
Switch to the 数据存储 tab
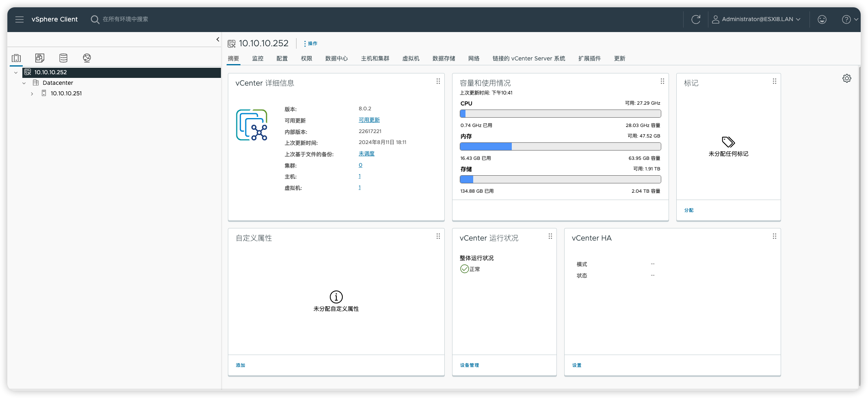tap(444, 58)
